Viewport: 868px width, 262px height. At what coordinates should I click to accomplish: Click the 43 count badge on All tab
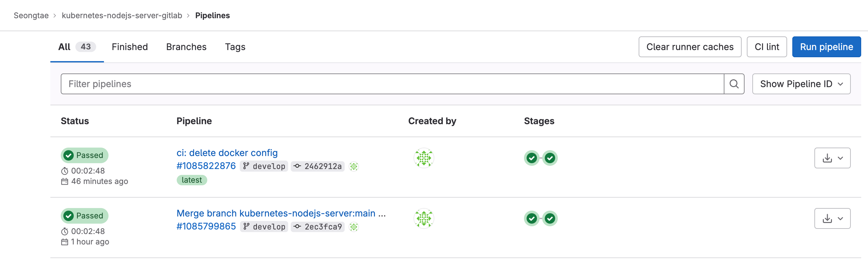coord(85,46)
